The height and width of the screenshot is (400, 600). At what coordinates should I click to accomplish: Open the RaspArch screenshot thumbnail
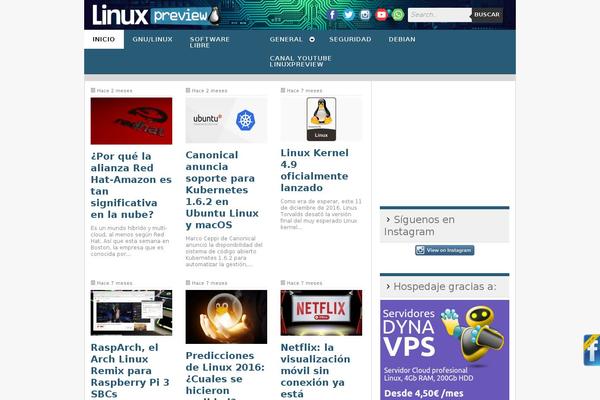tap(131, 313)
